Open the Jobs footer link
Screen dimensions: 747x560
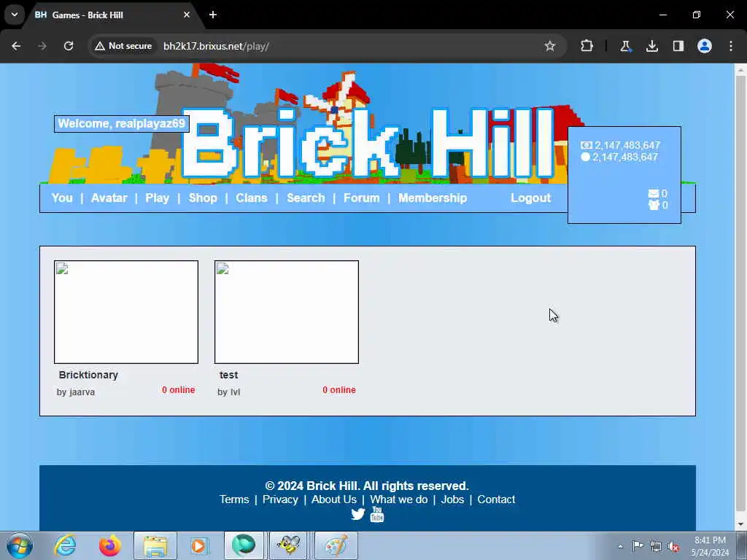point(452,499)
